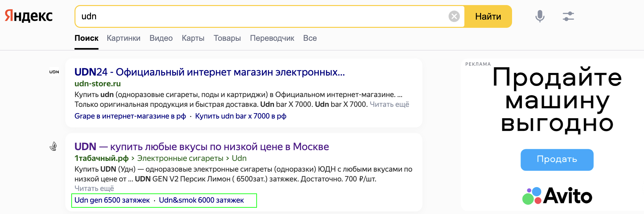Open the Udn breadcrumb link
Image resolution: width=644 pixels, height=214 pixels.
[239, 158]
